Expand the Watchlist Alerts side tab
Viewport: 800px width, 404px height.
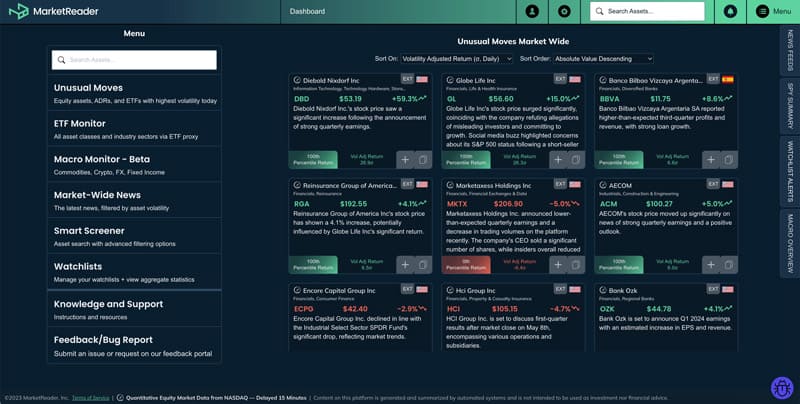coord(790,171)
